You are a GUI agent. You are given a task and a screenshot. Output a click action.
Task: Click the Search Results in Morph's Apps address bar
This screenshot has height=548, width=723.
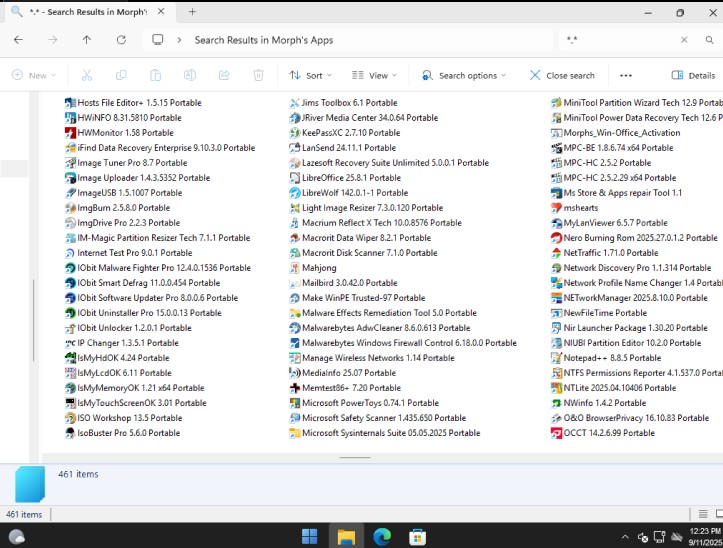tap(348, 40)
